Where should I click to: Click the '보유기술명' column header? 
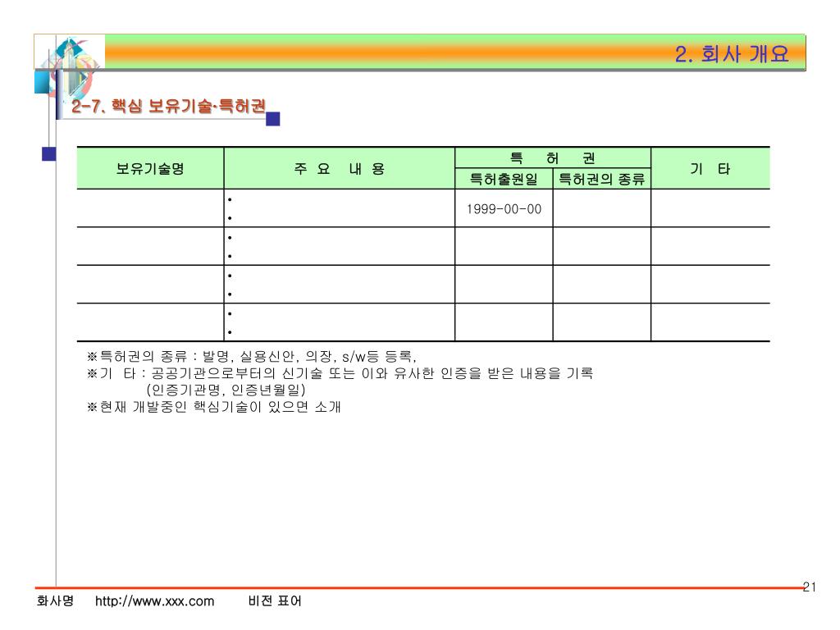click(x=150, y=168)
